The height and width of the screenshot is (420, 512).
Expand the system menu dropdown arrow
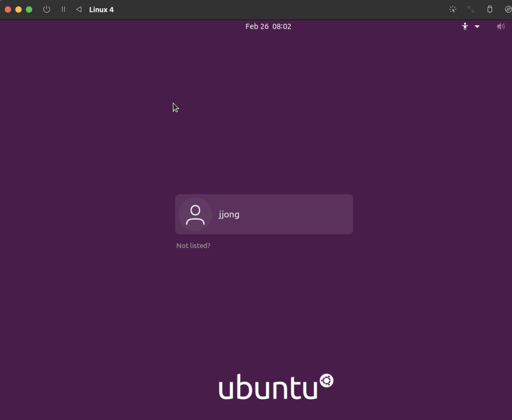point(477,26)
